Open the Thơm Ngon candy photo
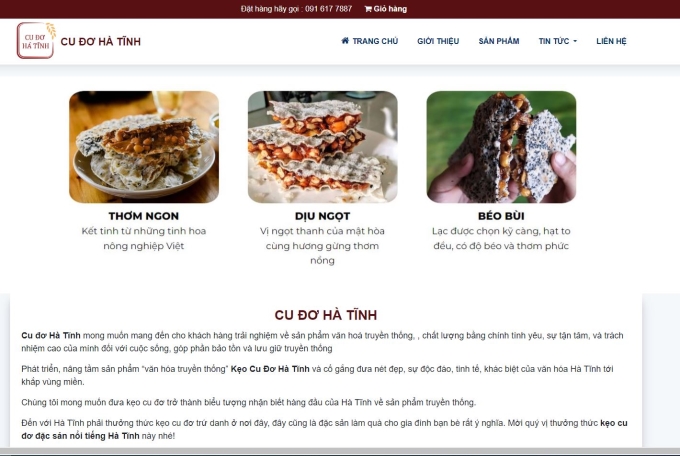Screen dimensions: 680x456 (x=144, y=147)
